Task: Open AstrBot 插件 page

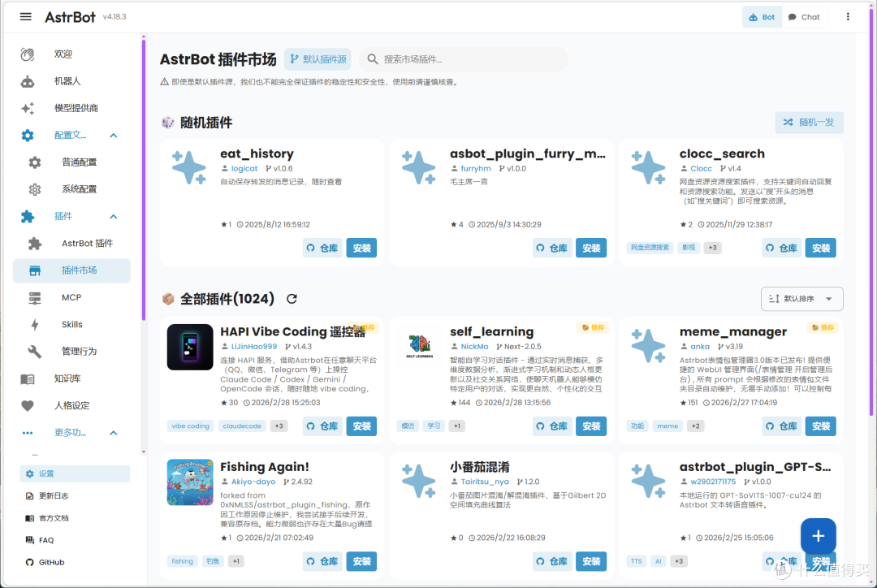Action: [71, 244]
